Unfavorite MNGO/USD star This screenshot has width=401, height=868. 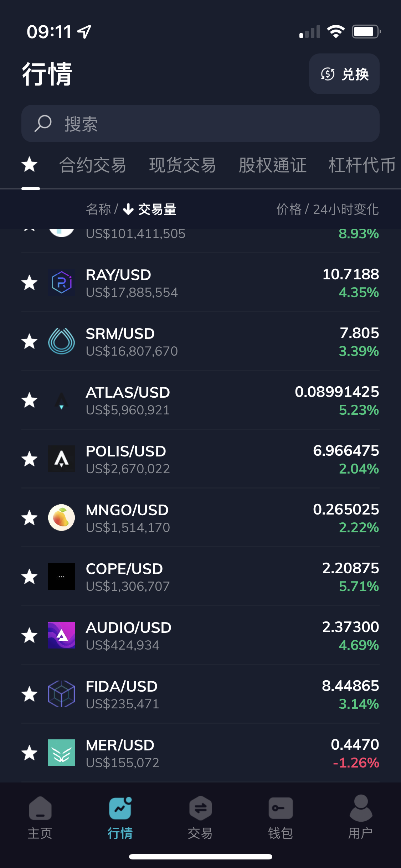30,518
